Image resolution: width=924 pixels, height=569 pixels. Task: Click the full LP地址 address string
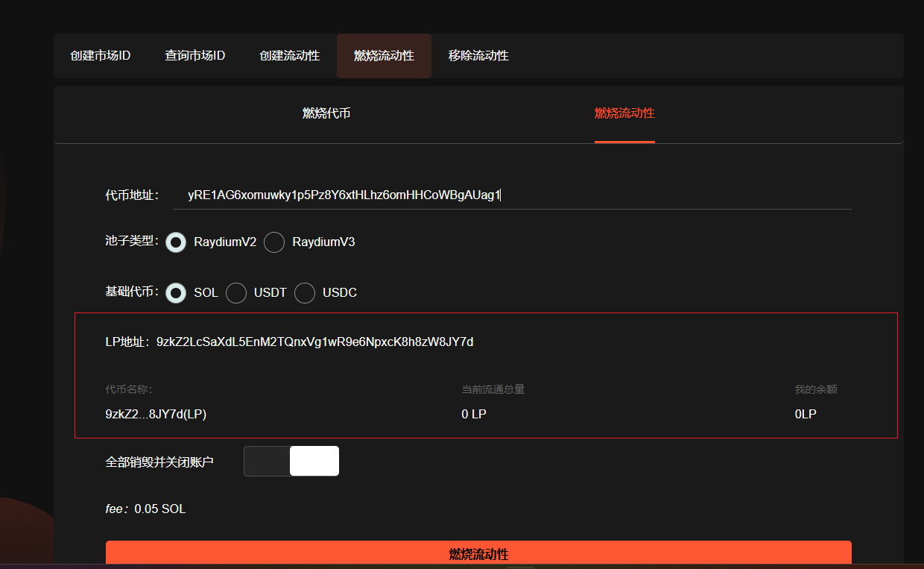pyautogui.click(x=314, y=342)
